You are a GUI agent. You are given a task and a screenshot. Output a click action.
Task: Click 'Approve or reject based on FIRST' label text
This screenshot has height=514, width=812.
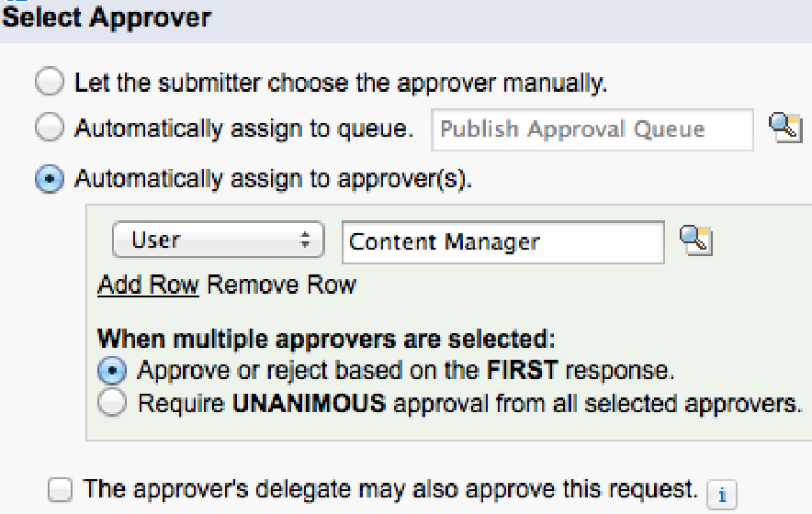point(405,371)
